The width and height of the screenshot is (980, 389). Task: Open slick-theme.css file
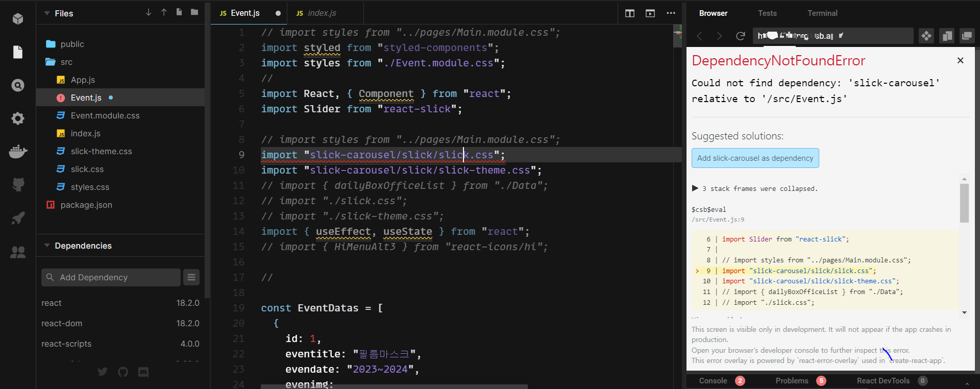coord(101,151)
